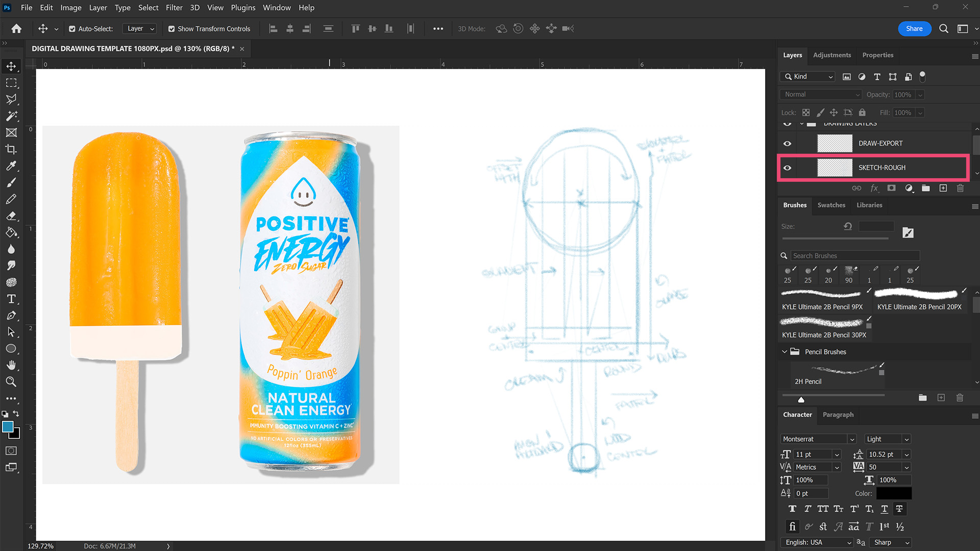Select the Brush tool
The height and width of the screenshot is (551, 980).
coord(11,182)
